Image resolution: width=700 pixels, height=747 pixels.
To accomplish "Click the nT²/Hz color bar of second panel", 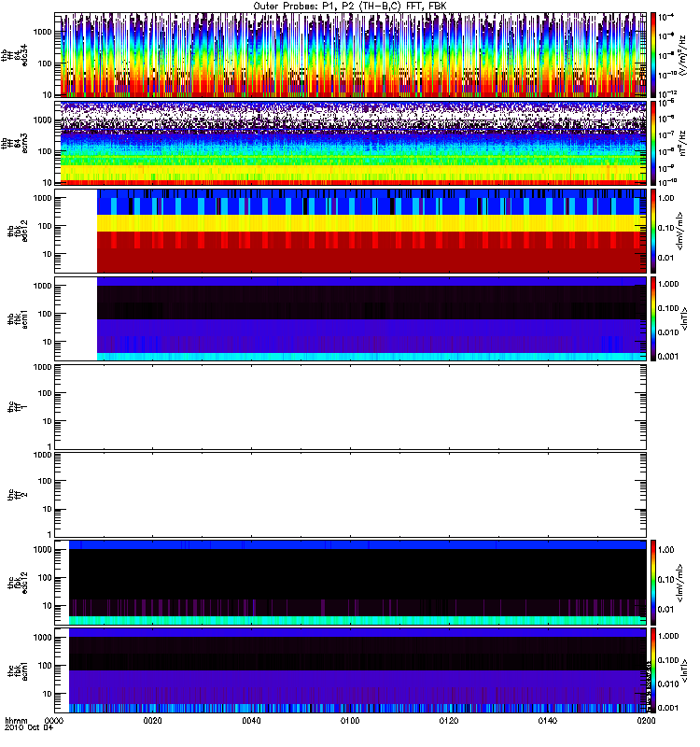I will coord(653,143).
